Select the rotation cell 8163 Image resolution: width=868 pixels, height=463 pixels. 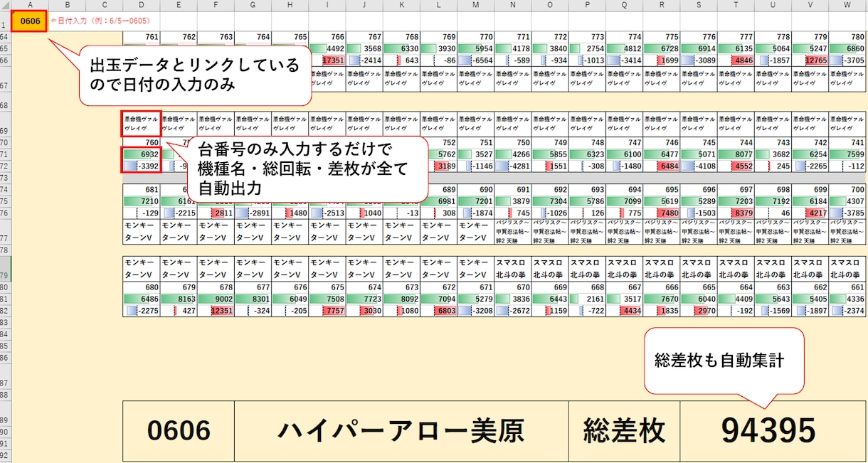click(x=179, y=299)
